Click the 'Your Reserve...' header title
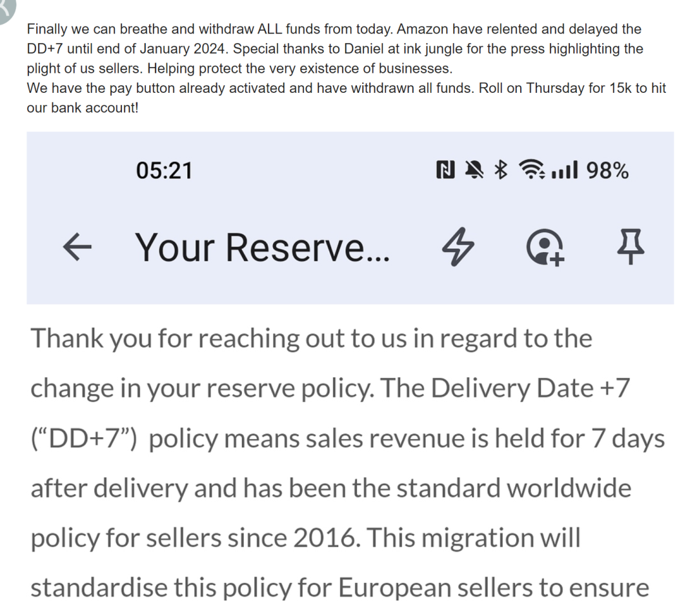 point(262,247)
